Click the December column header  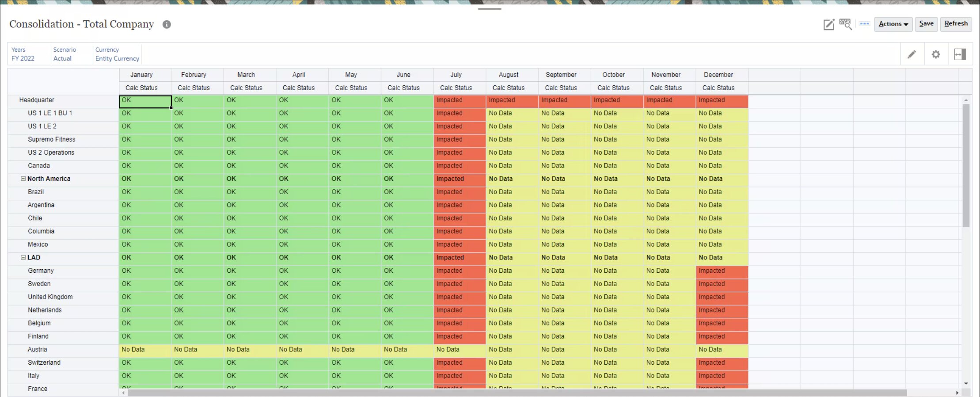[x=718, y=75]
